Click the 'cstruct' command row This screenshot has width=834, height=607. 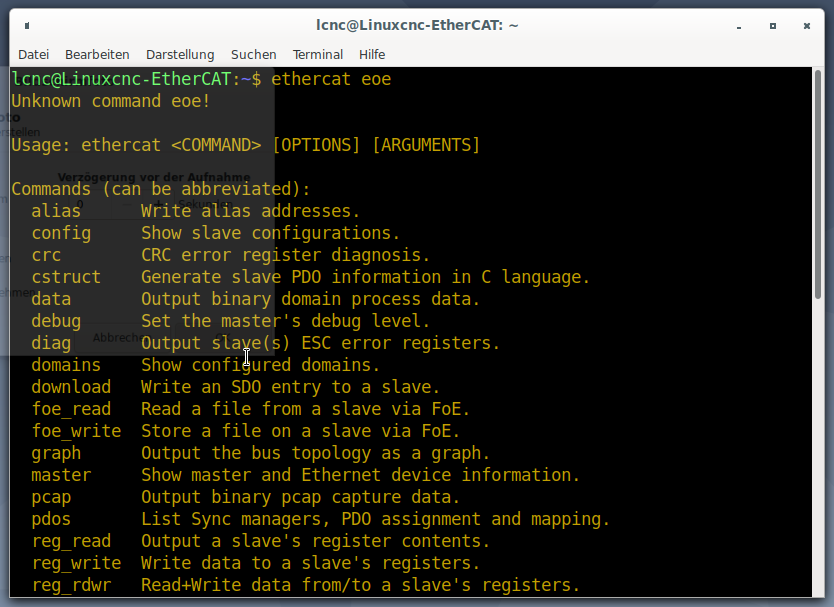coord(311,277)
